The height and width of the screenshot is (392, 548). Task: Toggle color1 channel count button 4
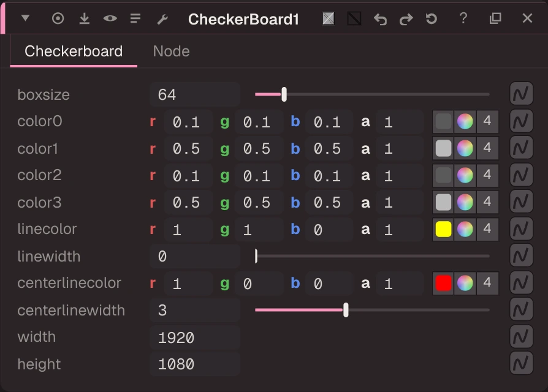(x=487, y=148)
